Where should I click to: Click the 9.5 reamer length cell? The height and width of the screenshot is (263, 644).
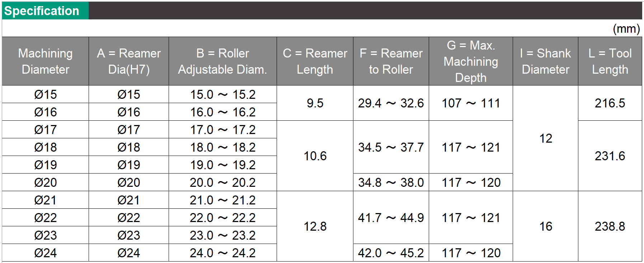[x=315, y=103]
